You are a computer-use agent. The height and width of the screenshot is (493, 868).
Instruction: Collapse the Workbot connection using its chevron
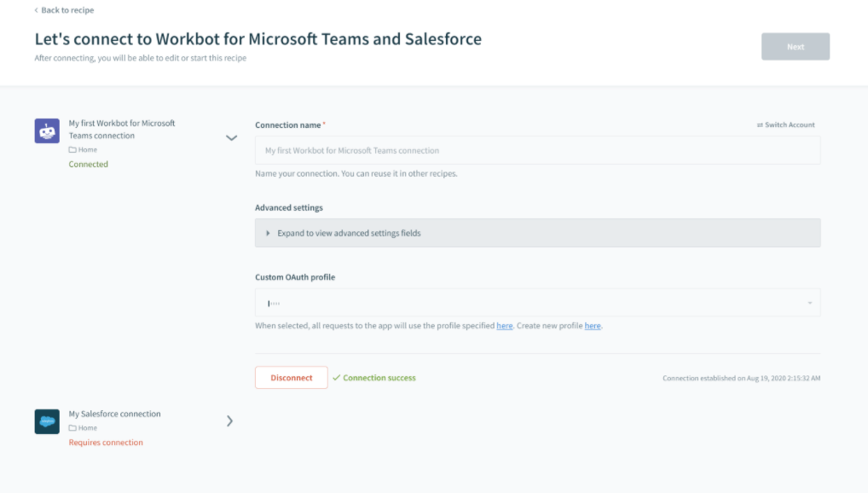point(231,137)
